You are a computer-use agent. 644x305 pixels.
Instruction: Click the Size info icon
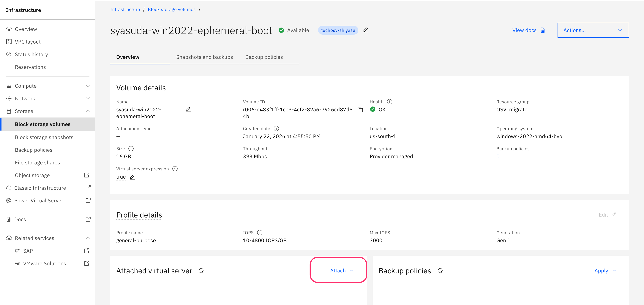(x=131, y=149)
